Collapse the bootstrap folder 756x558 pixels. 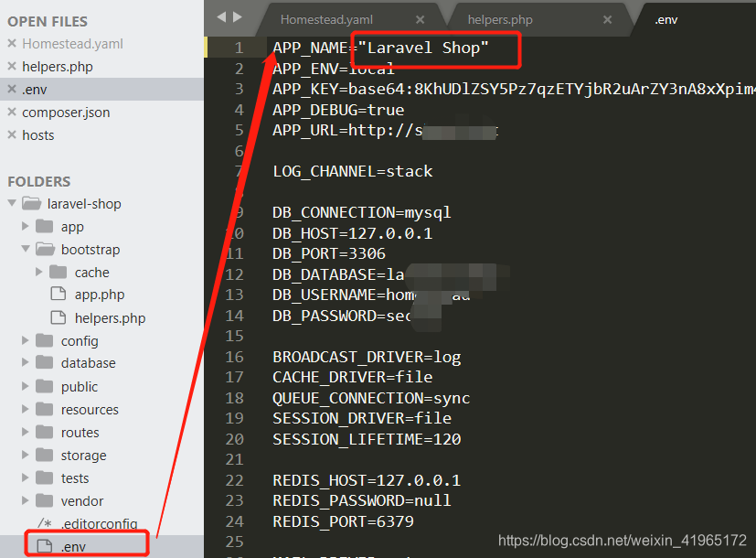(x=25, y=249)
